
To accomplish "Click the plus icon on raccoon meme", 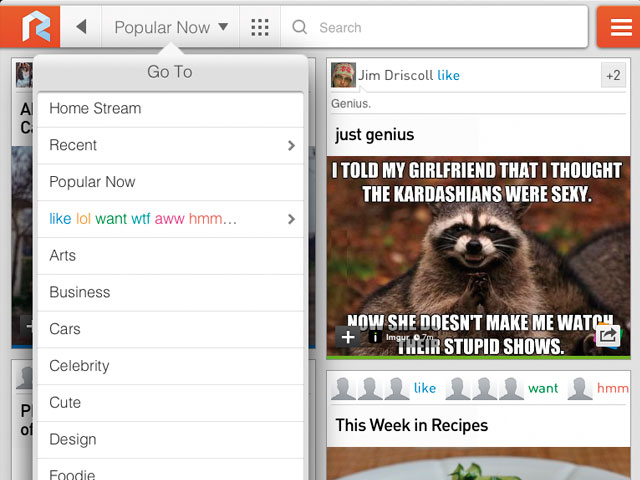I will tap(348, 337).
